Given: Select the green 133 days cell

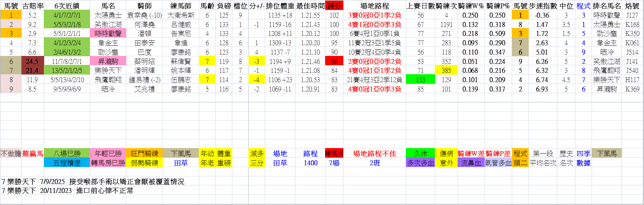Looking at the screenshot, I should [420, 80].
